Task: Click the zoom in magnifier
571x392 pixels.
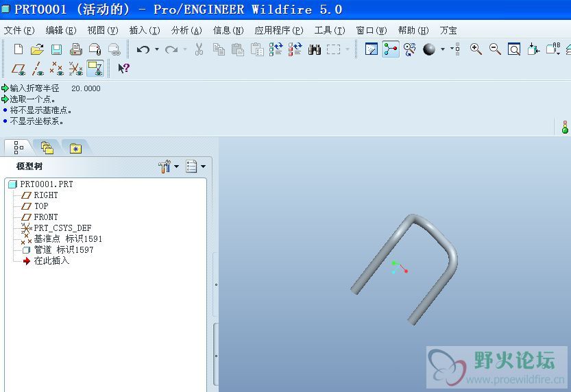Action: point(476,49)
